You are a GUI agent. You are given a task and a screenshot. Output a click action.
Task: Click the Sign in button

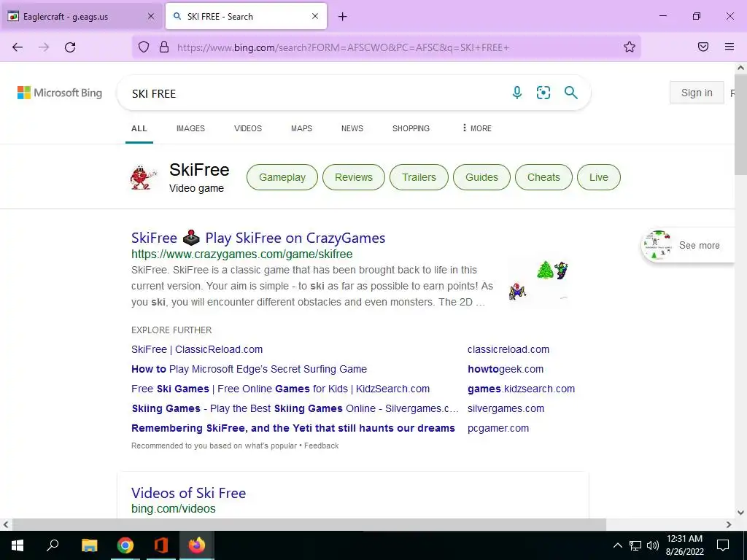[697, 93]
